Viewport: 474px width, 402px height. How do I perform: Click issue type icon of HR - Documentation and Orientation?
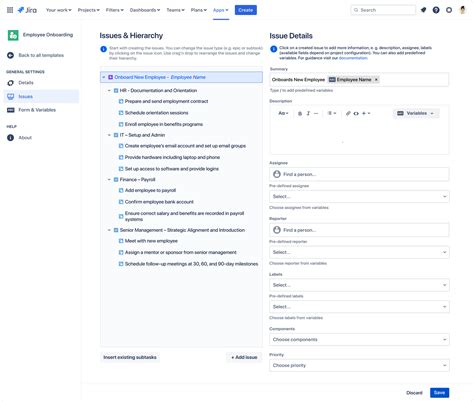pyautogui.click(x=116, y=91)
